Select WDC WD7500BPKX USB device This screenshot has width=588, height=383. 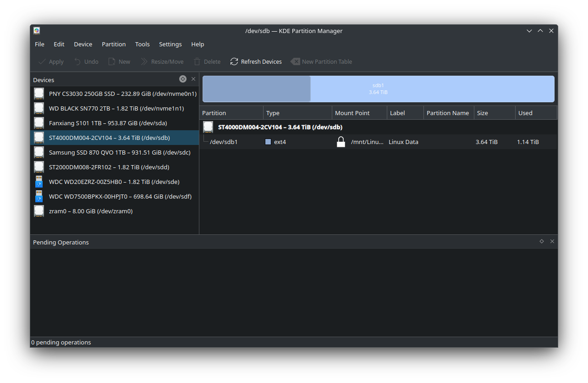tap(115, 196)
